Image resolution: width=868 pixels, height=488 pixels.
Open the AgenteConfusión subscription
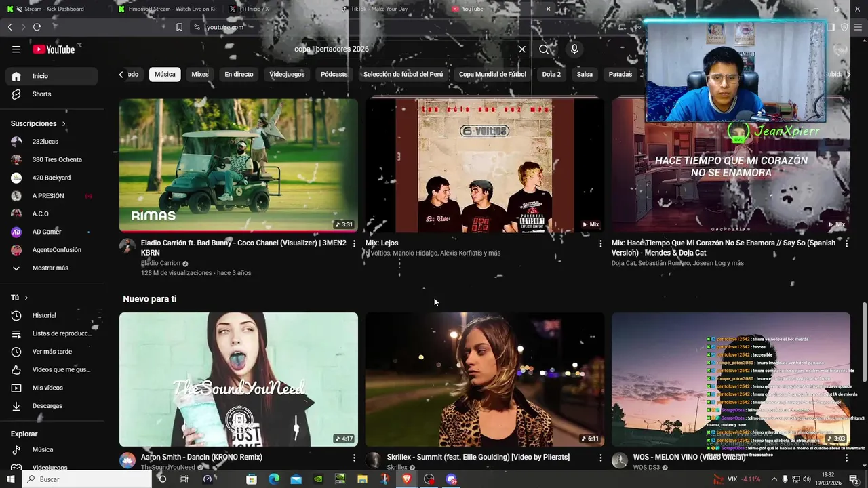pos(52,250)
